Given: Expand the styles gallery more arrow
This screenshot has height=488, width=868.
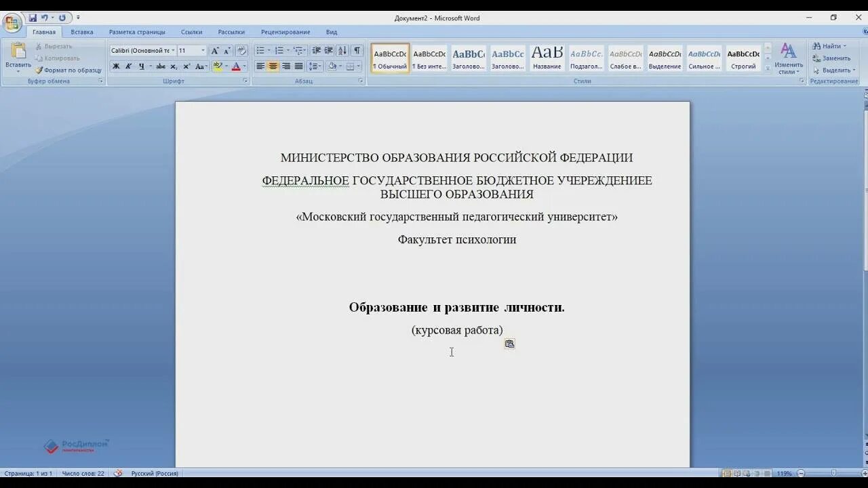Looking at the screenshot, I should [x=768, y=68].
